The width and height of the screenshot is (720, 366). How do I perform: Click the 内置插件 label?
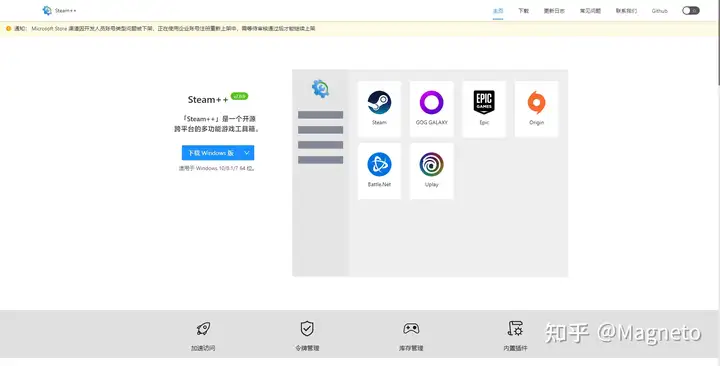point(515,349)
